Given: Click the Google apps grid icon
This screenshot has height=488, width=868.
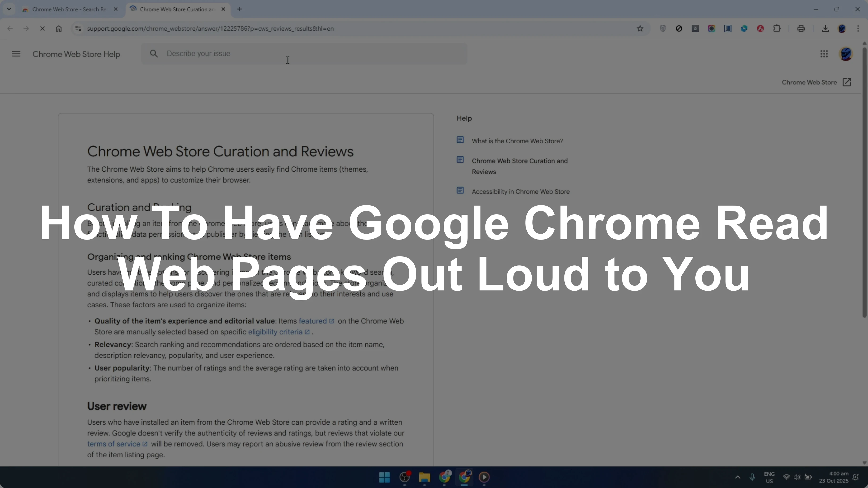Looking at the screenshot, I should 824,54.
